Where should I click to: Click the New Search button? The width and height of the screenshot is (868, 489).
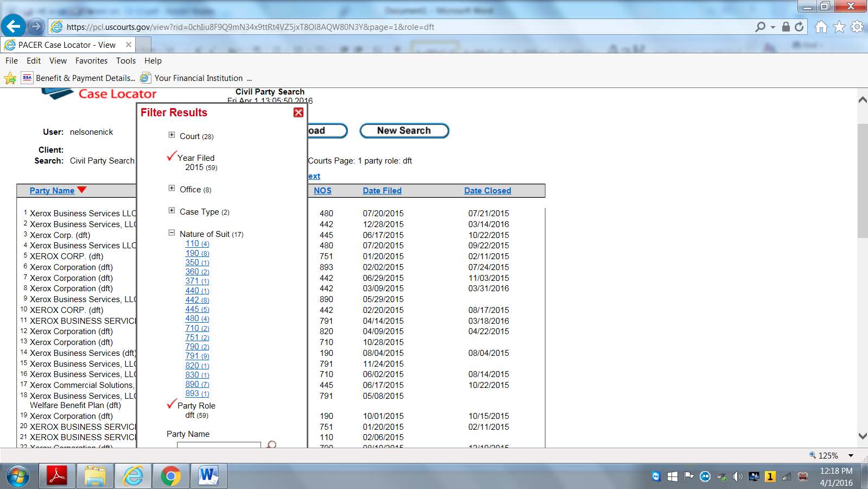404,131
